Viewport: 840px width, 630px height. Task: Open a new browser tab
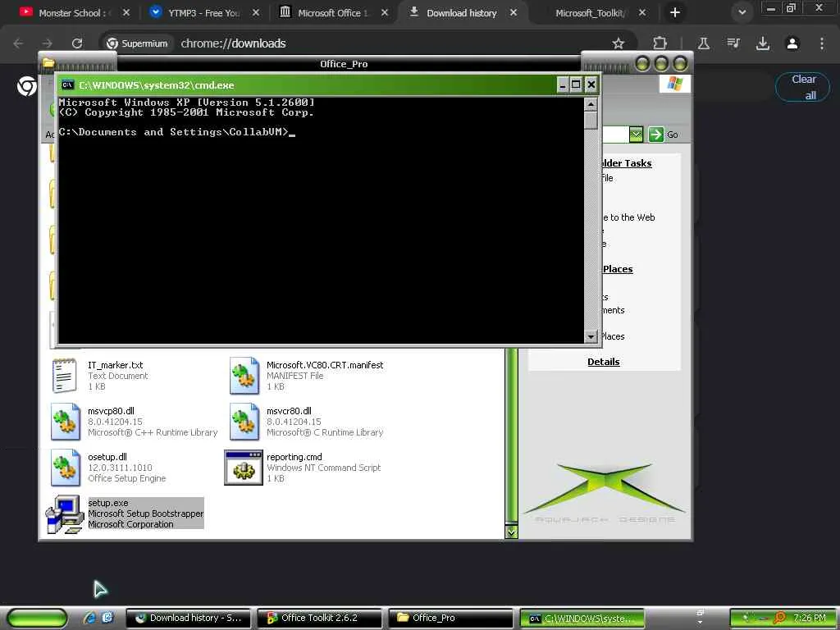pos(675,12)
